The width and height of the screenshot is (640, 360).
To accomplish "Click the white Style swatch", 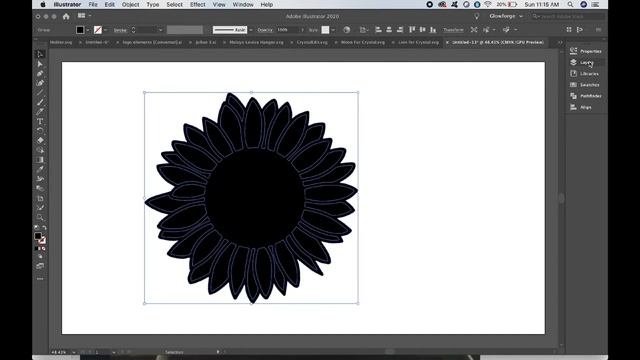I will 325,30.
